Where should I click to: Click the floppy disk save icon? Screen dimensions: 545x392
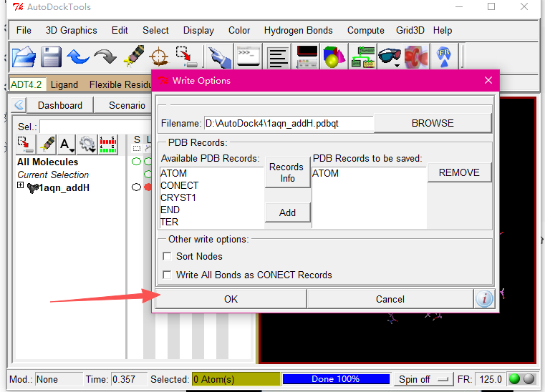point(51,56)
